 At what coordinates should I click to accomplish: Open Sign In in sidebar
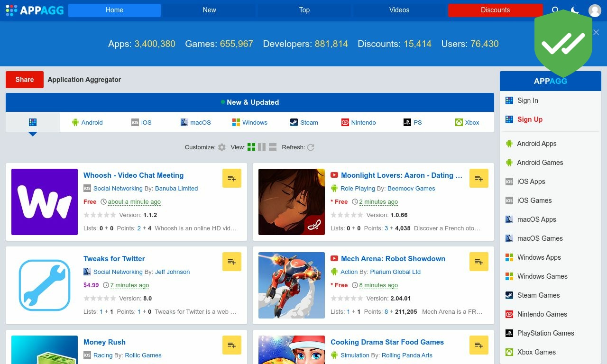551,100
